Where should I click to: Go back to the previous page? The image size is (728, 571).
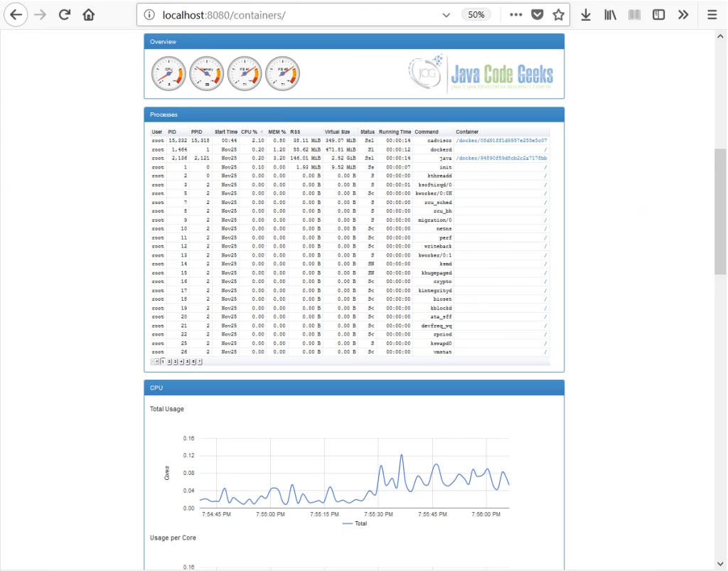16,15
